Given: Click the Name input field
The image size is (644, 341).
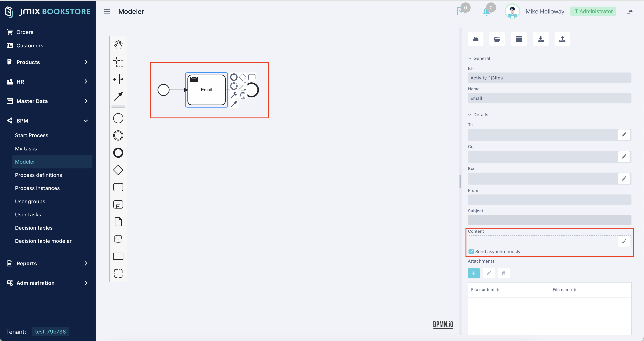Looking at the screenshot, I should point(549,98).
